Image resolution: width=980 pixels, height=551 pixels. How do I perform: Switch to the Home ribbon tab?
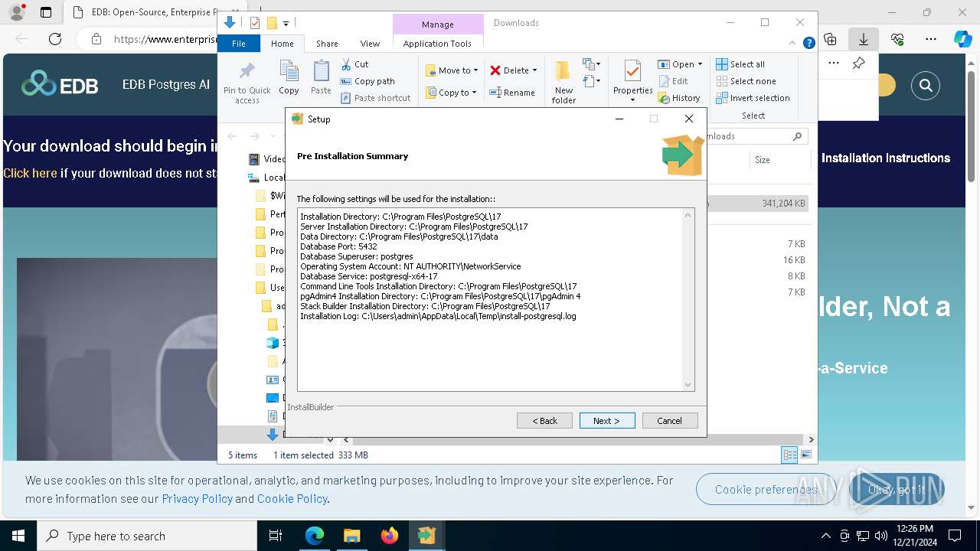(x=282, y=44)
